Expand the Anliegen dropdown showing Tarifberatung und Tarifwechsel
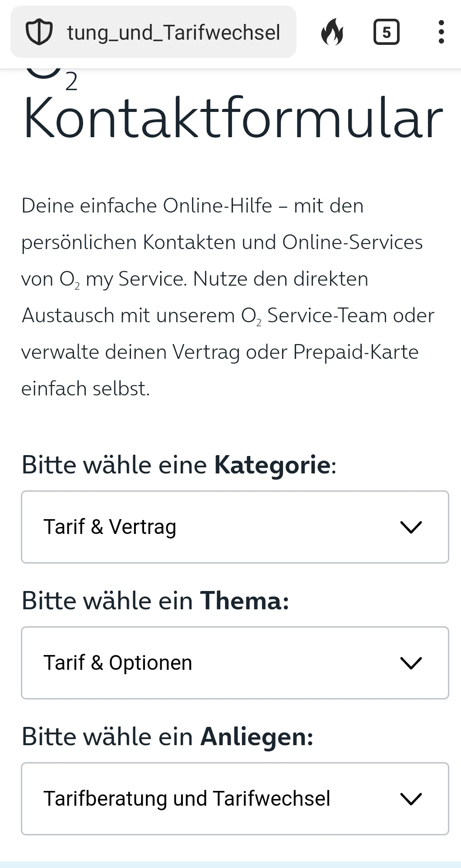Screen dimensions: 461x868 point(235,799)
